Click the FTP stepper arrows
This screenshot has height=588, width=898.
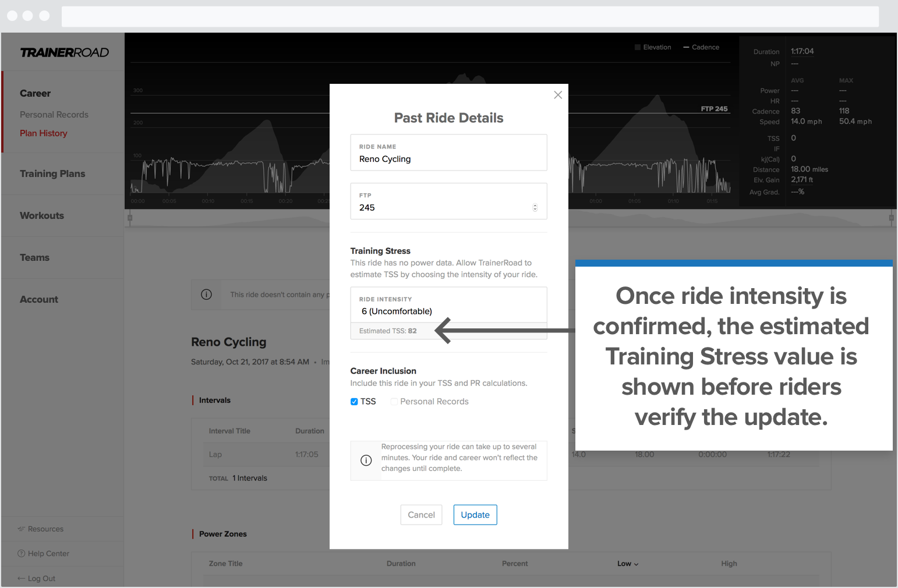click(x=535, y=208)
